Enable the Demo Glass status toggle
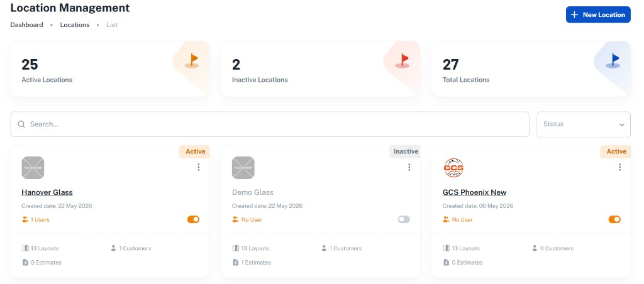 point(404,219)
